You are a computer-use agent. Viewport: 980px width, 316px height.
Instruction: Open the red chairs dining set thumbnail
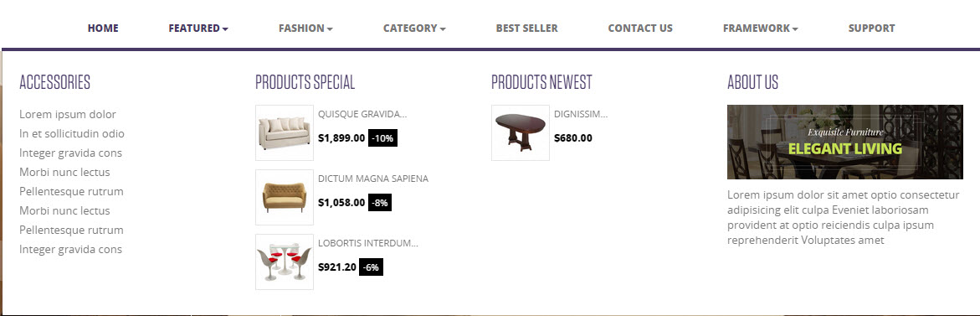(285, 262)
